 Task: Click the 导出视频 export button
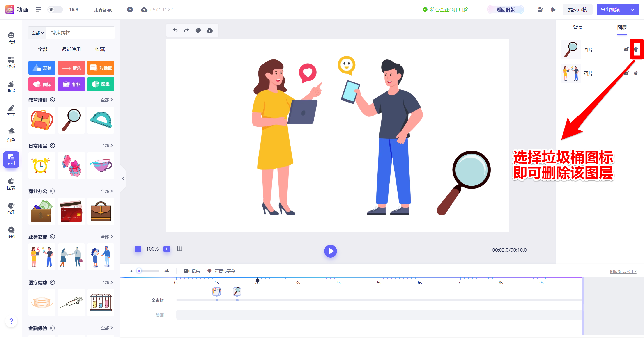pyautogui.click(x=610, y=9)
